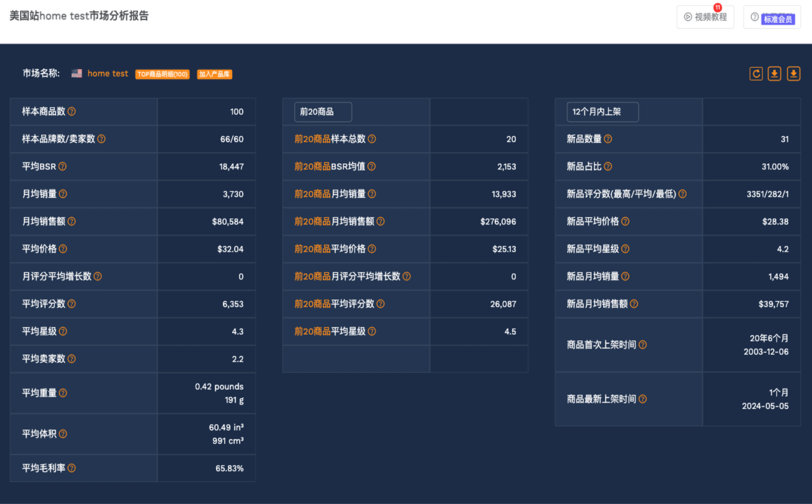Click help icon beside 新品月均销售额
The height and width of the screenshot is (504, 812).
pyautogui.click(x=634, y=304)
